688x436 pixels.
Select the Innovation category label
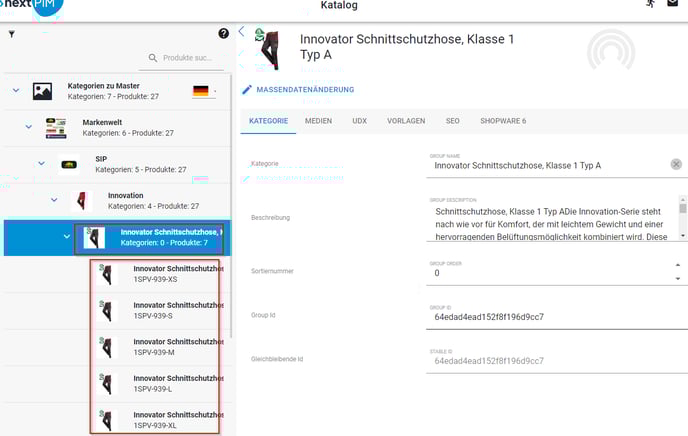(125, 195)
